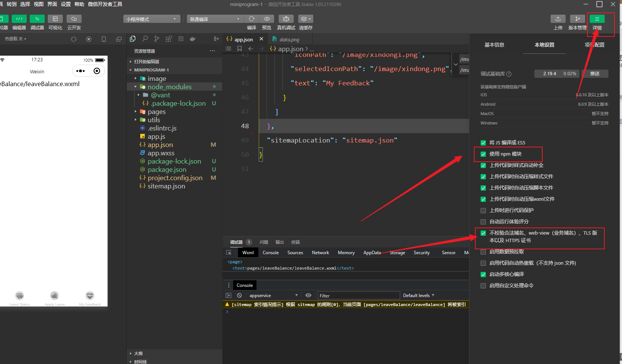
Task: Open the 小程序模式 mode dropdown
Action: click(x=152, y=19)
